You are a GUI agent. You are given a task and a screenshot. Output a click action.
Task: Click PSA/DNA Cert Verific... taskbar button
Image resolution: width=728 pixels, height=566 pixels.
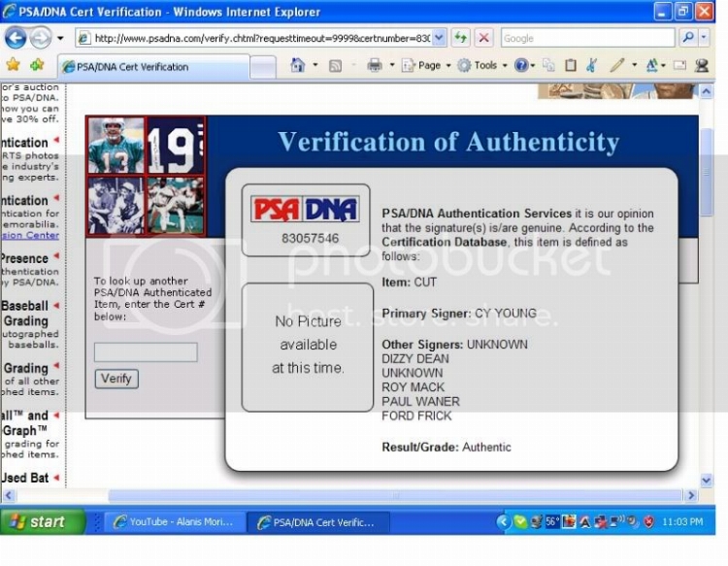[318, 522]
